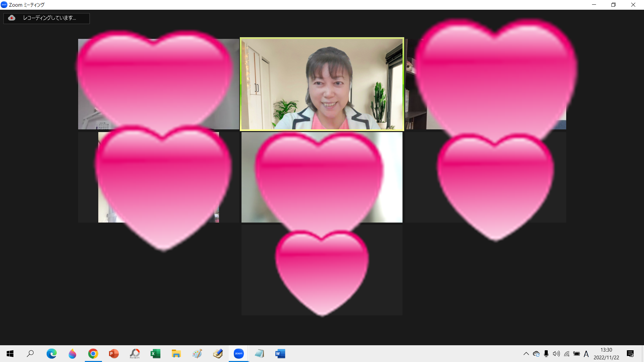Launch Google Chrome from taskbar
This screenshot has height=362, width=644.
point(93,354)
